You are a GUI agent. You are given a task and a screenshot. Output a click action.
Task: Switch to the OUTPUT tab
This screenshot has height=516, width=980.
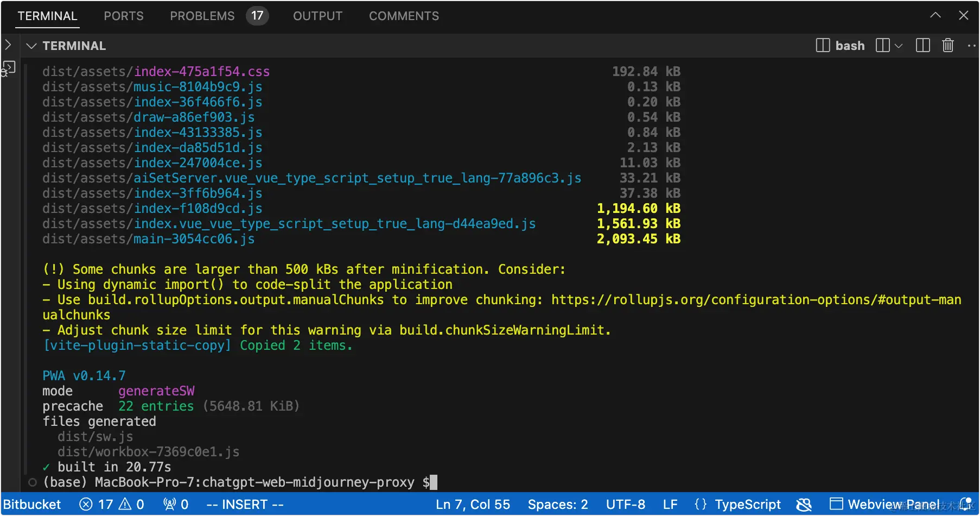317,16
